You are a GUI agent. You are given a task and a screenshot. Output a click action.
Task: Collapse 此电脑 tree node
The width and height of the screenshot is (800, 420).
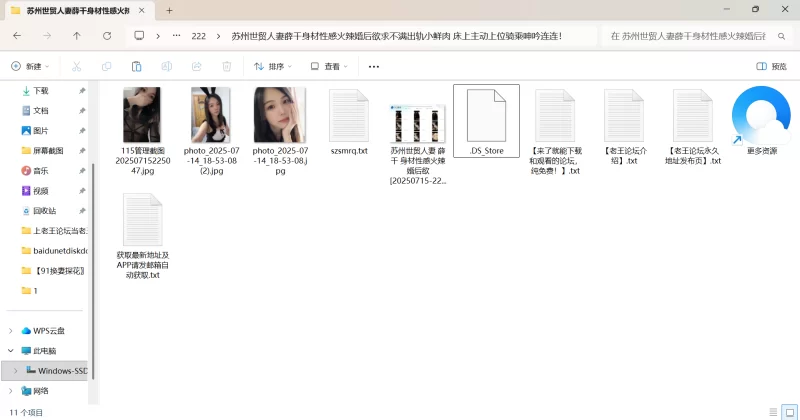(x=11, y=351)
